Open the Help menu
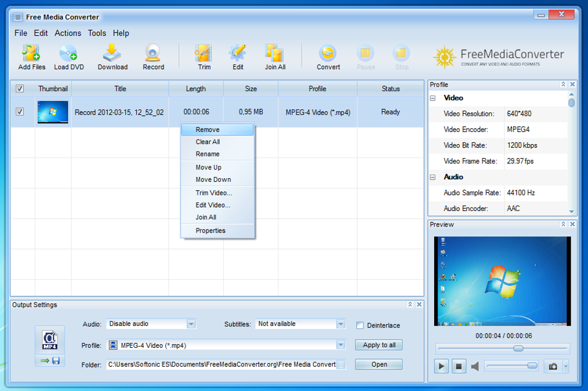Image resolution: width=588 pixels, height=391 pixels. pyautogui.click(x=121, y=33)
